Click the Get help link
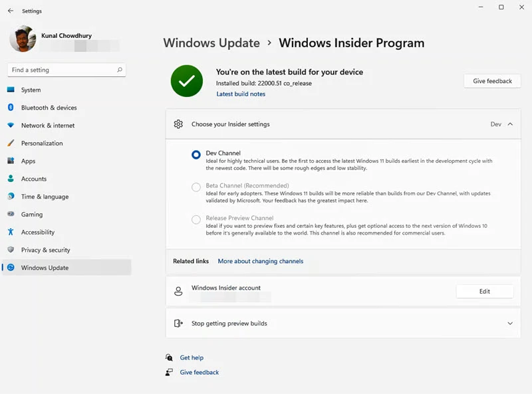This screenshot has width=532, height=394. click(192, 357)
